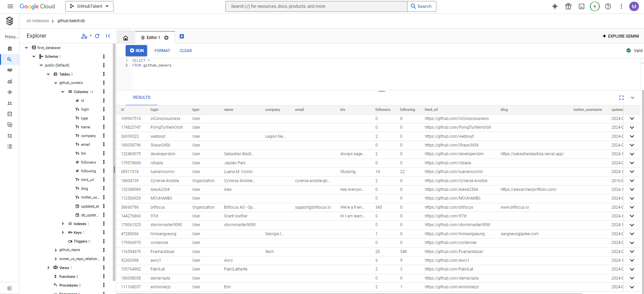Adjust the editor-results divider handle

point(382,91)
